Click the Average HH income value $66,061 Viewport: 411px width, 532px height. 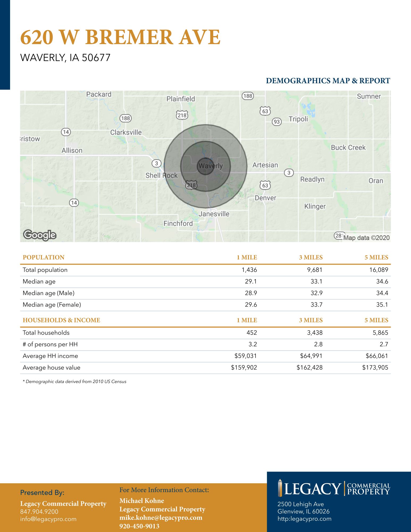[x=377, y=356]
